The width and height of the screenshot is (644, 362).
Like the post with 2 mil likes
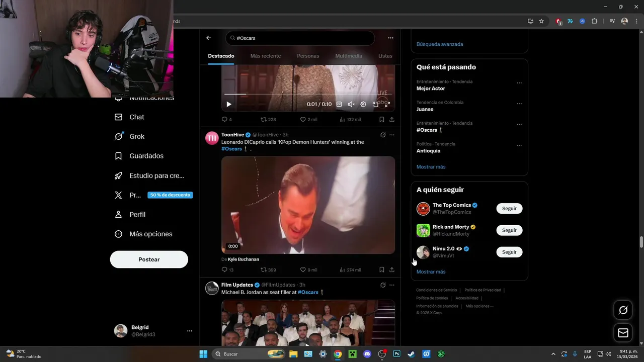coord(308,119)
